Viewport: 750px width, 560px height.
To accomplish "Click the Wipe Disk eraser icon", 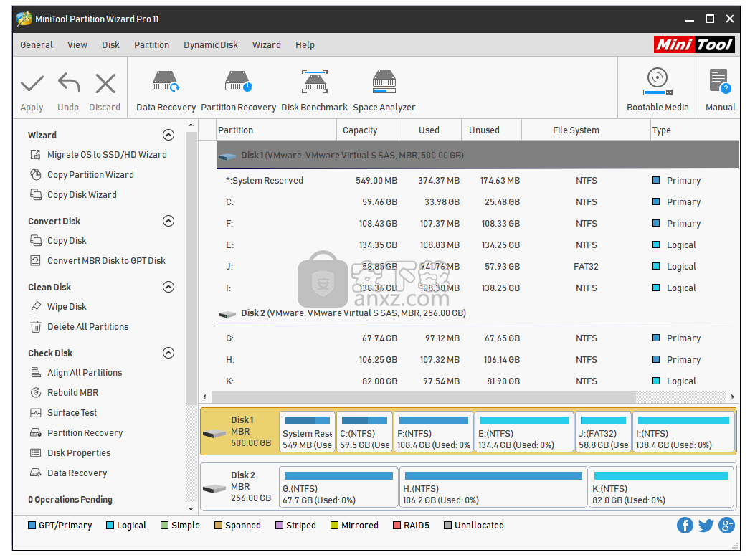I will [35, 307].
